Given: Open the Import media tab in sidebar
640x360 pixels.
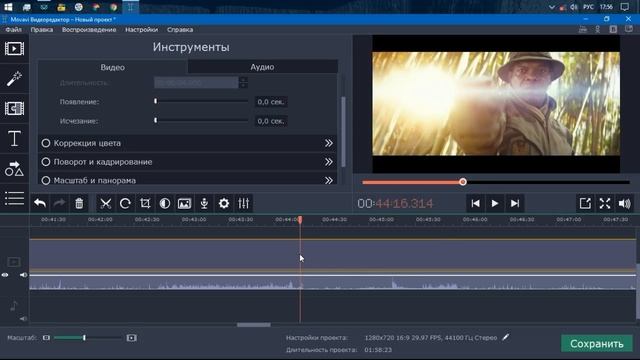Looking at the screenshot, I should (x=14, y=49).
